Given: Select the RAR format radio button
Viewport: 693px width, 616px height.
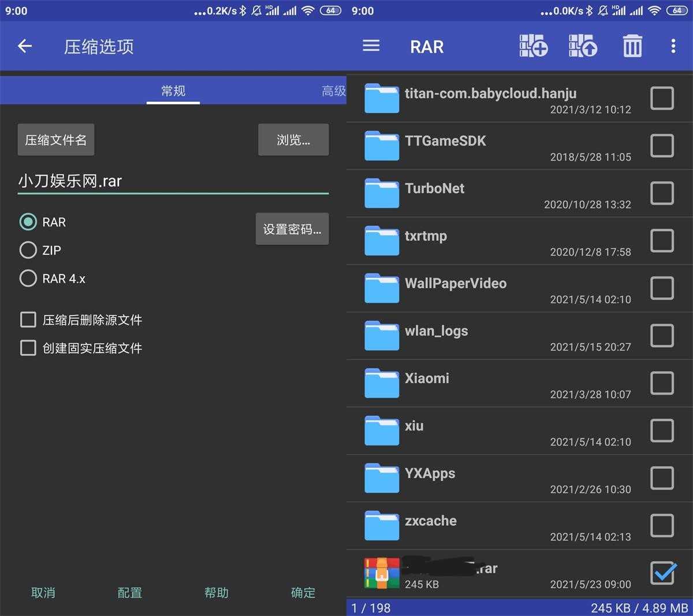Looking at the screenshot, I should [x=28, y=222].
